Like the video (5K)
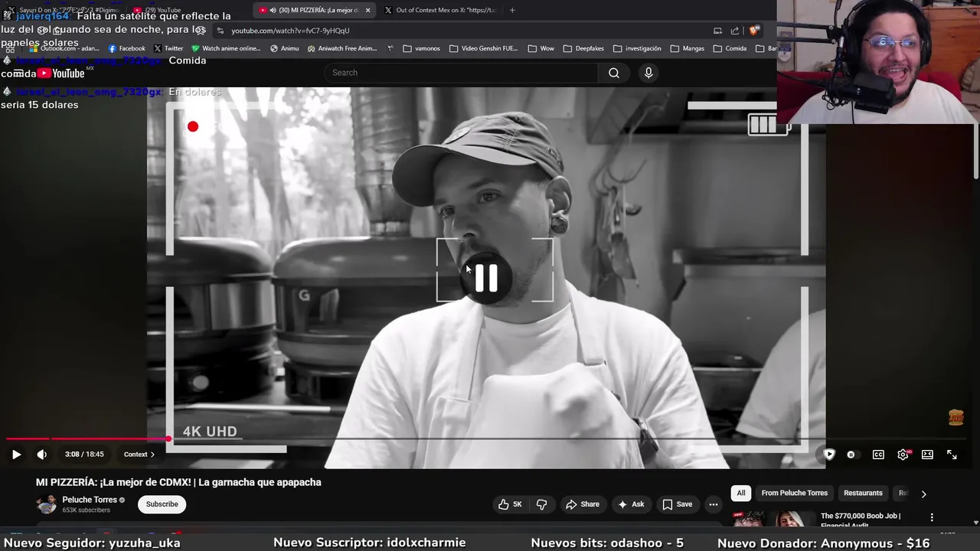The width and height of the screenshot is (980, 551). pos(510,504)
